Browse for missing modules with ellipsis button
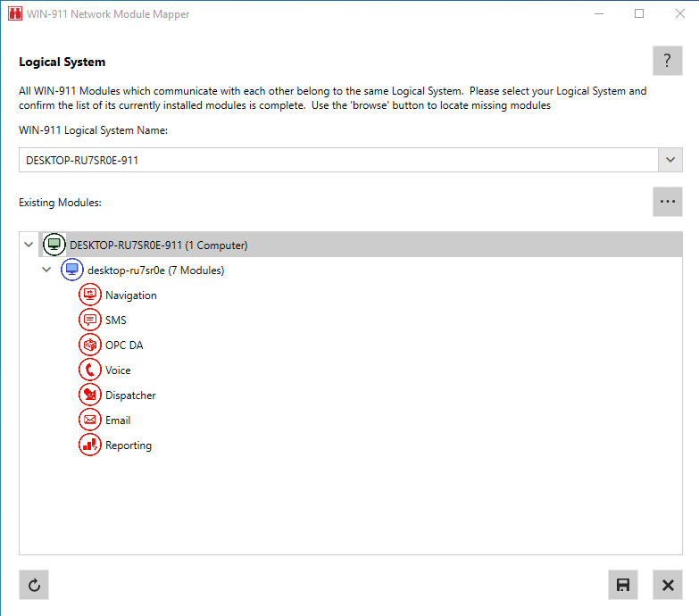This screenshot has height=616, width=699. click(668, 202)
